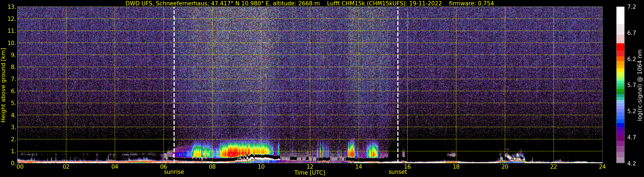
Task: Click the '6.2' colorbar value
Action: (632, 59)
